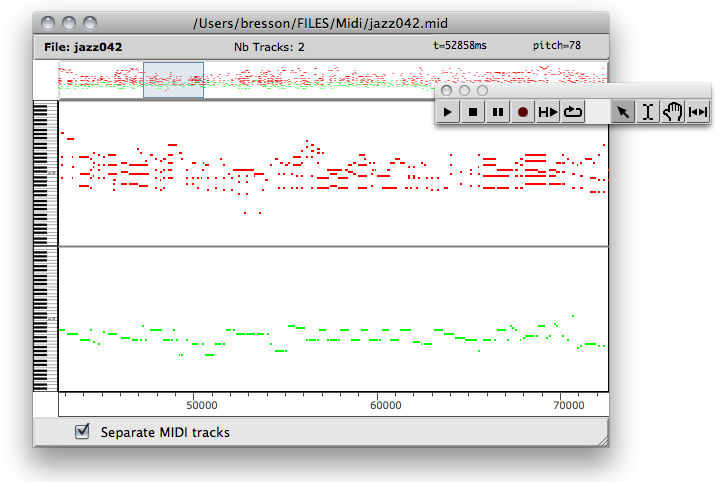Select the hand scroll tool

click(x=673, y=112)
